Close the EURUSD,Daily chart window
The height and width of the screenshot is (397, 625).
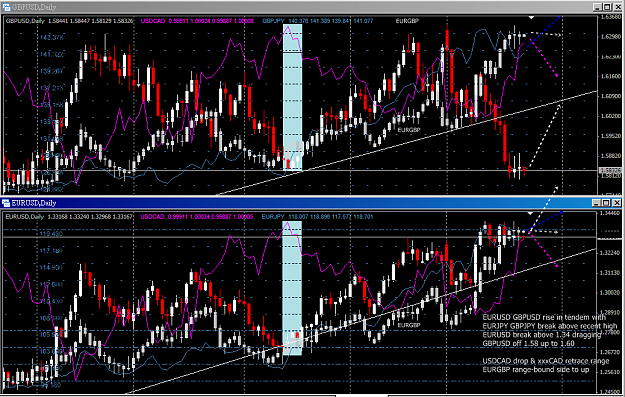[617, 203]
